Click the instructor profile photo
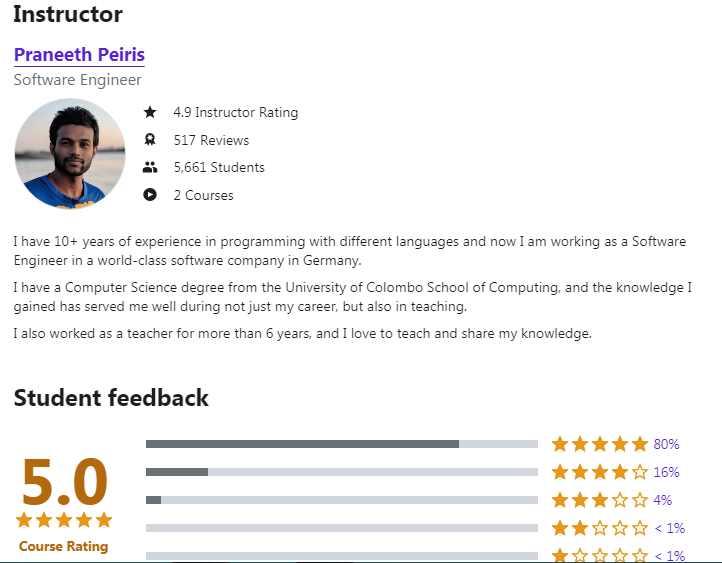This screenshot has width=722, height=563. point(70,153)
